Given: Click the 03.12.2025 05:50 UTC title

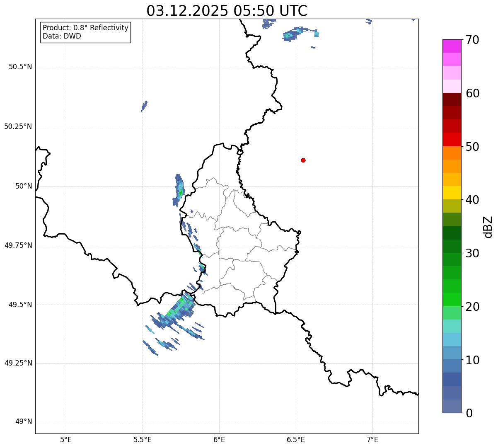Looking at the screenshot, I should [227, 10].
